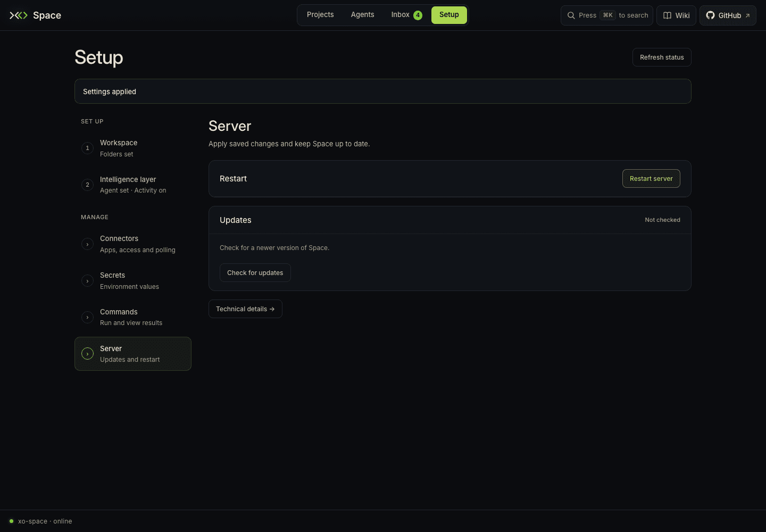This screenshot has width=766, height=532.
Task: Expand the Commands chevron
Action: click(87, 318)
